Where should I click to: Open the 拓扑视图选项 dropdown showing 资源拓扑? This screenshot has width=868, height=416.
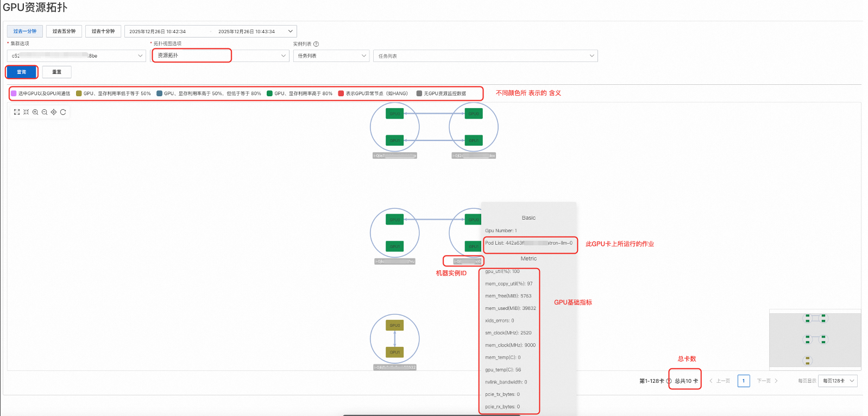(x=219, y=55)
